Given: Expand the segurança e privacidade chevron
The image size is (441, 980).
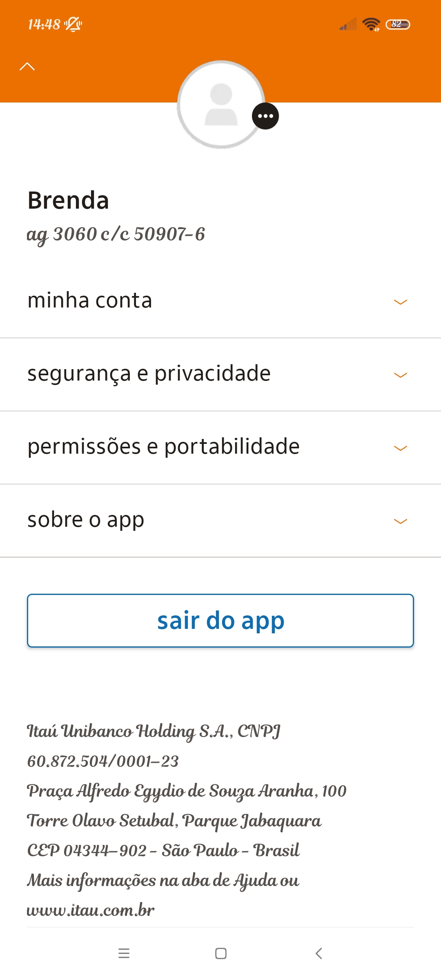Looking at the screenshot, I should click(400, 375).
